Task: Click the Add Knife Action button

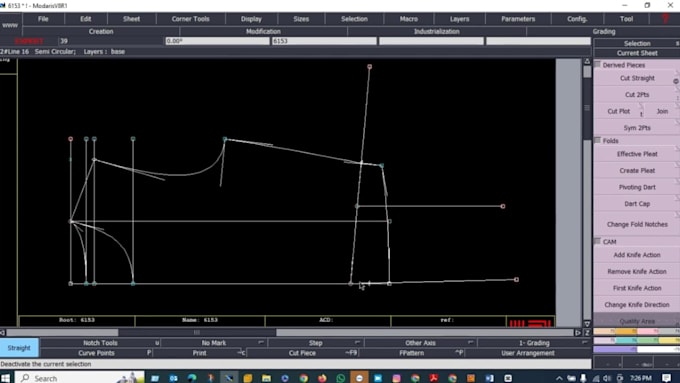Action: 637,255
